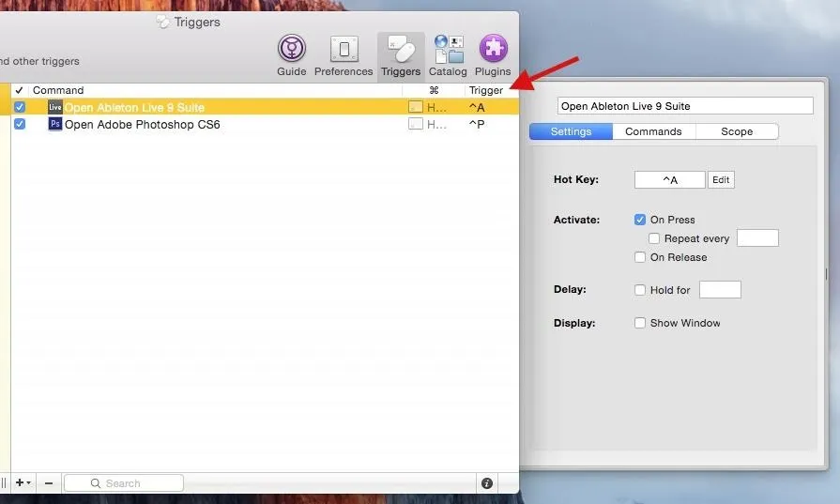Click the Repeat every interval field
840x504 pixels.
757,237
